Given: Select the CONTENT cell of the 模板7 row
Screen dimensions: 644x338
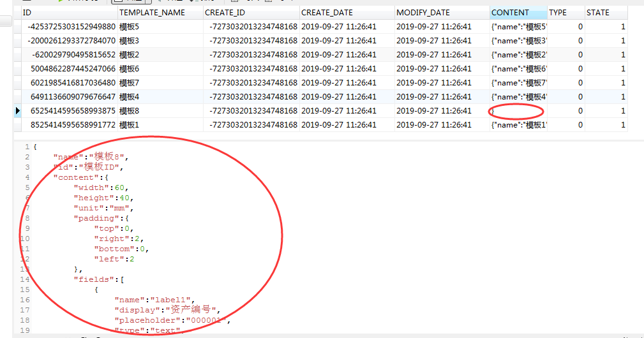Looking at the screenshot, I should pos(518,83).
